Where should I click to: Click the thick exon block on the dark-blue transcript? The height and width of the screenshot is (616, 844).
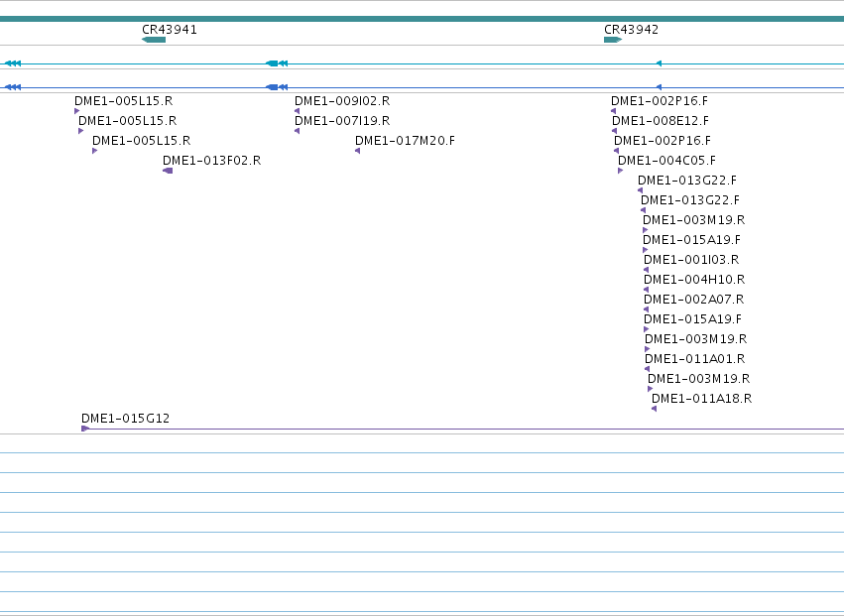click(x=272, y=87)
